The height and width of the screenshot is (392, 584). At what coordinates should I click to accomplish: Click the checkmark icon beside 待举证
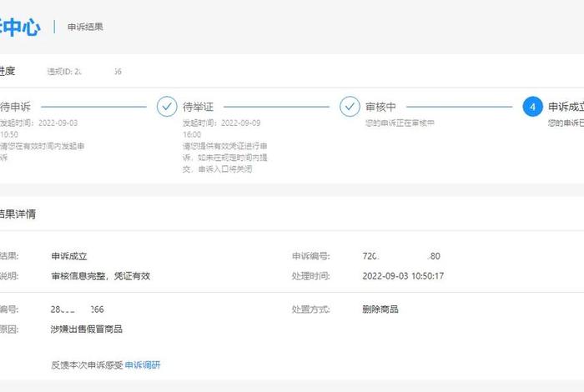click(167, 107)
